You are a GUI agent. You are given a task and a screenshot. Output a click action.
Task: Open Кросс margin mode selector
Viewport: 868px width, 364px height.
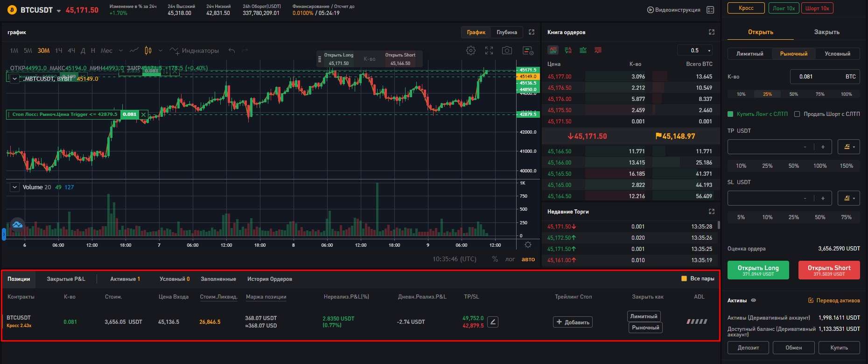point(746,8)
